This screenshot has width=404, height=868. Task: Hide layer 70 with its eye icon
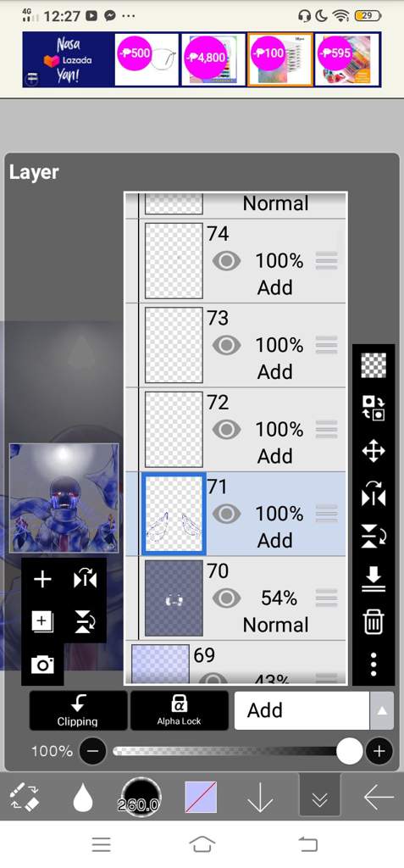[x=226, y=598]
